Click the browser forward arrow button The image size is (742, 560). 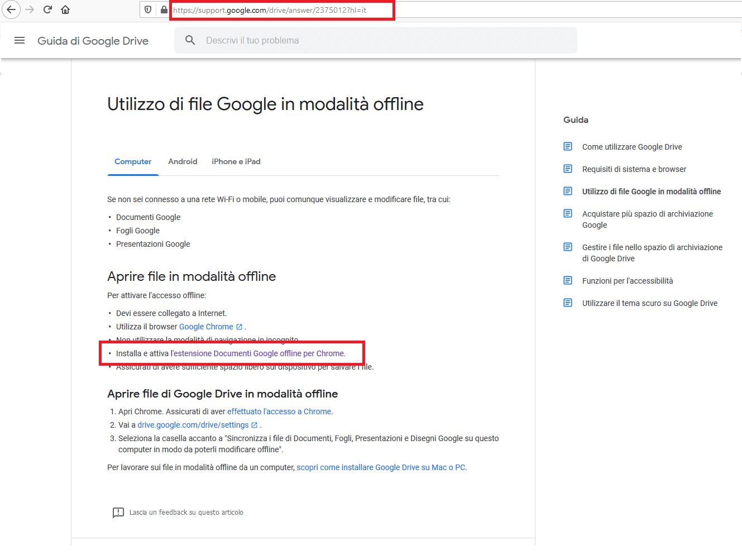(30, 9)
